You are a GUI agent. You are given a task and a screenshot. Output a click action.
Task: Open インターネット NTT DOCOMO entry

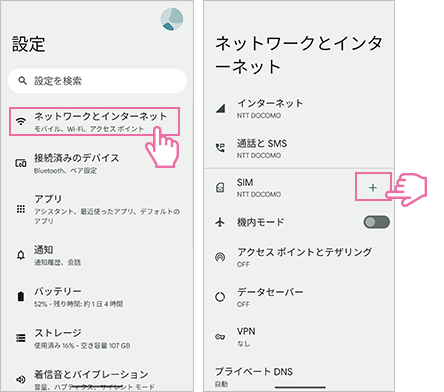[x=299, y=109]
